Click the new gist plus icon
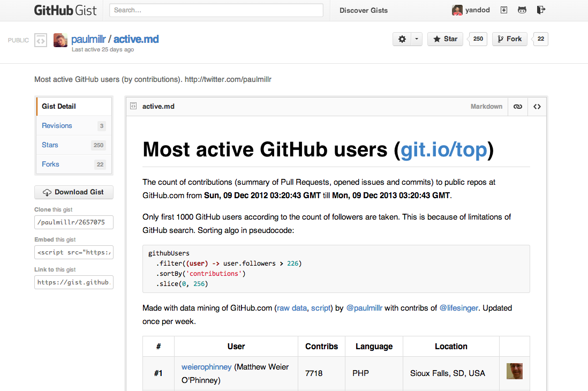 tap(503, 10)
